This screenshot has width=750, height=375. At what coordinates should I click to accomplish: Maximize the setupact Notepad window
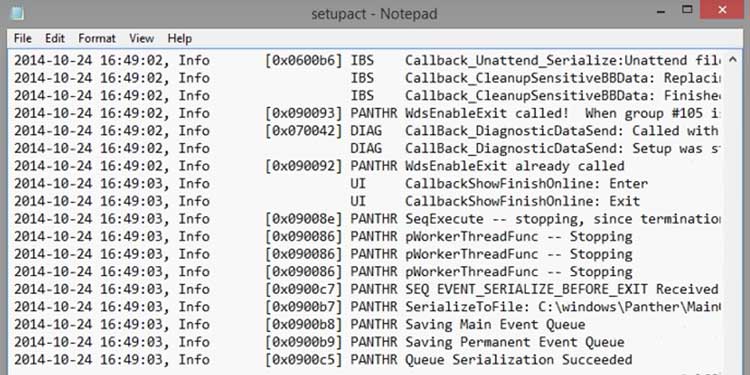click(x=687, y=10)
